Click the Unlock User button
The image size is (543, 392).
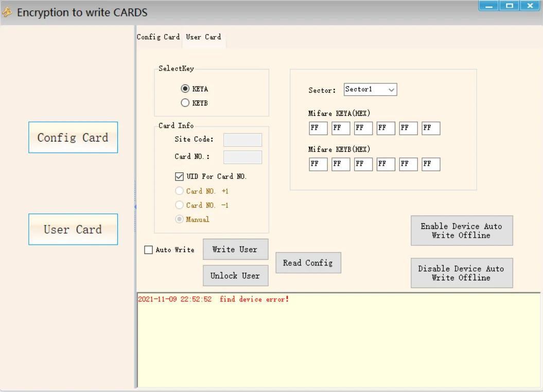click(x=235, y=276)
